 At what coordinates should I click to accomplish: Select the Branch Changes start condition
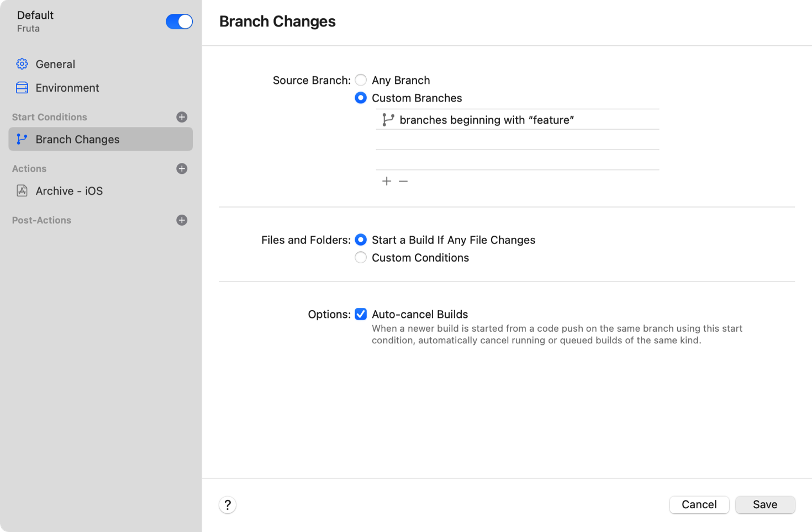pos(77,139)
